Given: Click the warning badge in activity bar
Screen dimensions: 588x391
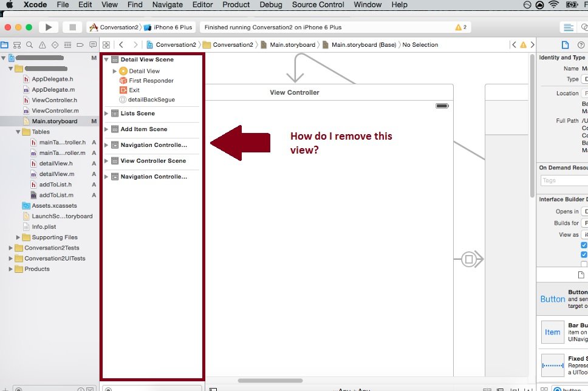Looking at the screenshot, I should point(460,27).
